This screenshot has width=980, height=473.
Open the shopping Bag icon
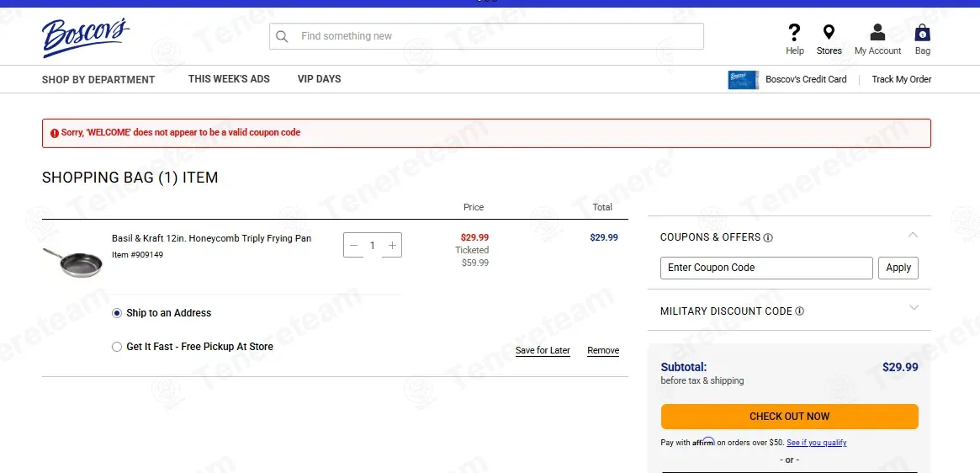point(923,33)
